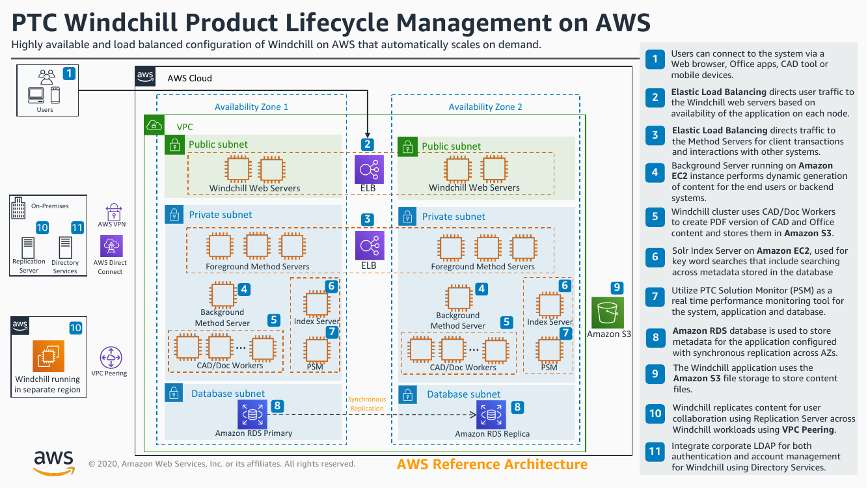Viewport: 868px width, 488px height.
Task: Click 'Private subnet' label in Zone 2
Action: 454,216
